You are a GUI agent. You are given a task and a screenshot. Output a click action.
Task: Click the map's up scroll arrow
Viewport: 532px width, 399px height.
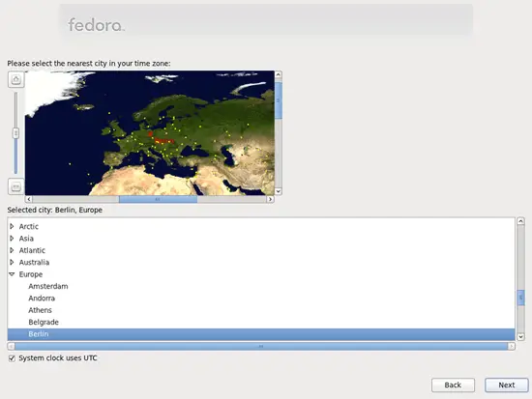tap(279, 74)
